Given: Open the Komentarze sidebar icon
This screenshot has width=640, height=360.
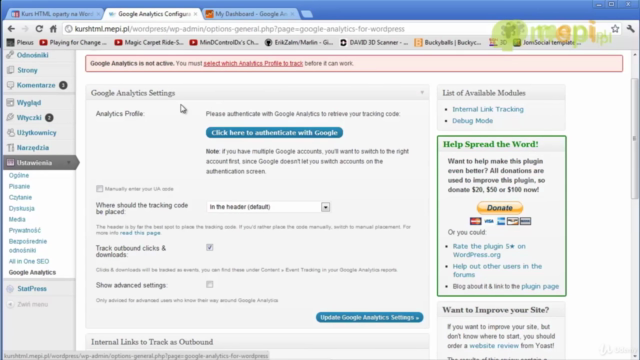Looking at the screenshot, I should coord(10,85).
